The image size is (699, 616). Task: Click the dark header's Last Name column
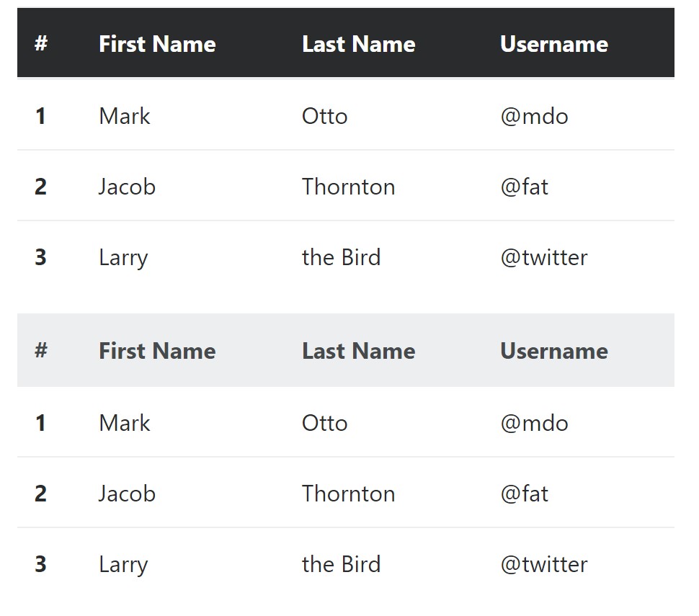358,44
